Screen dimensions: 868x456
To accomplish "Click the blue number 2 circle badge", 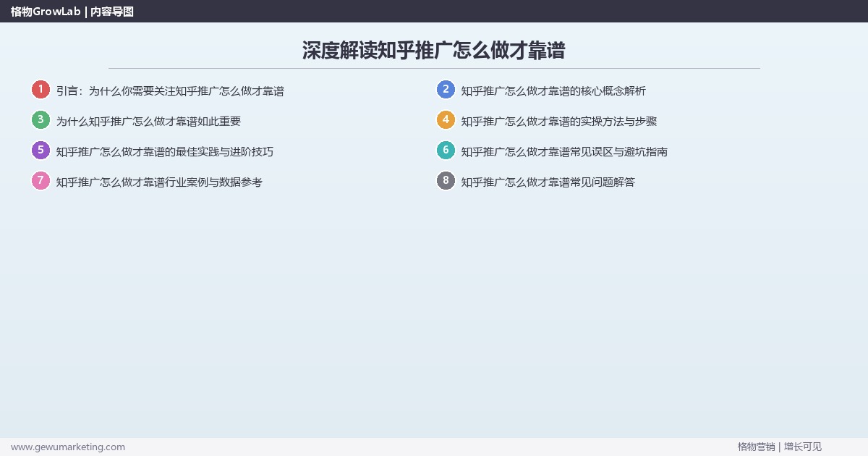I will coord(446,90).
